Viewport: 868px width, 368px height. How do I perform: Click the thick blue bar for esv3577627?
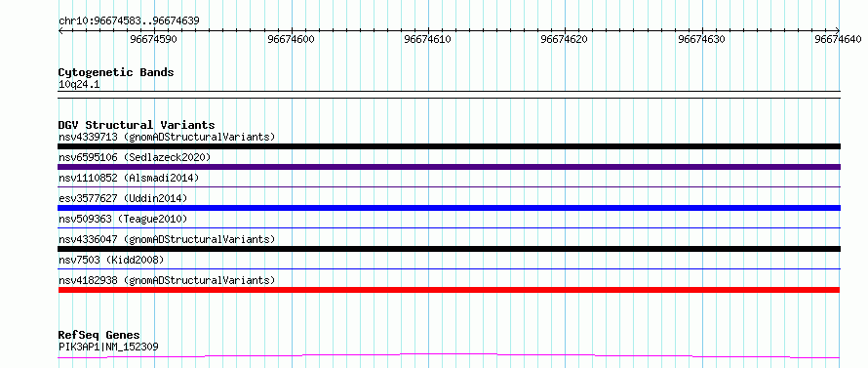tap(449, 208)
